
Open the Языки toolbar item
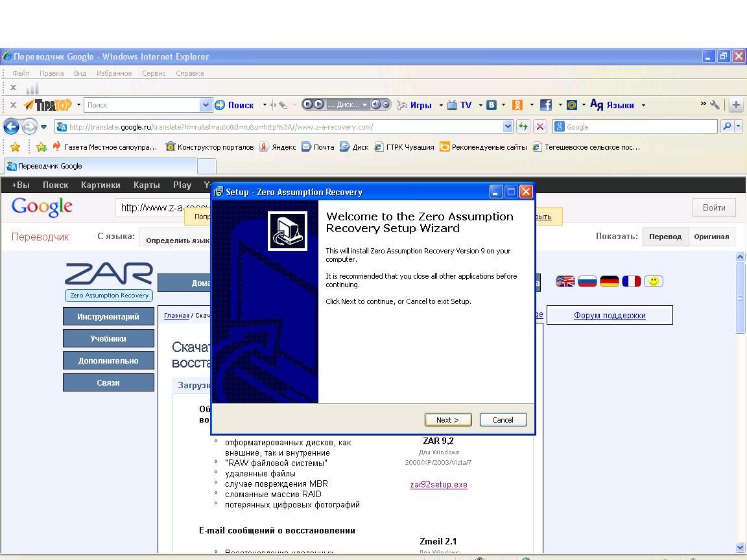tap(612, 105)
